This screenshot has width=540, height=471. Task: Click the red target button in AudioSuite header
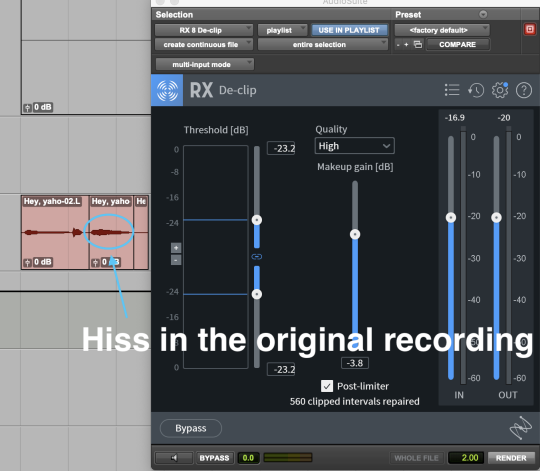(x=530, y=29)
